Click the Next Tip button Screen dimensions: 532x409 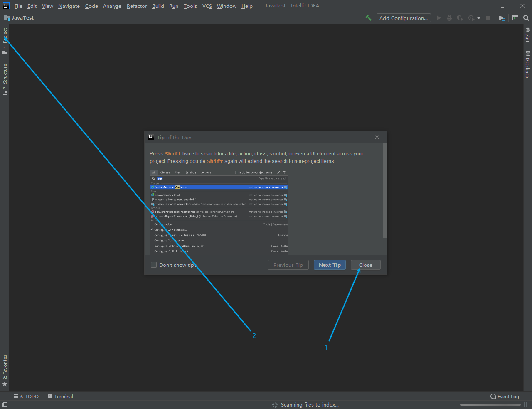pos(330,265)
